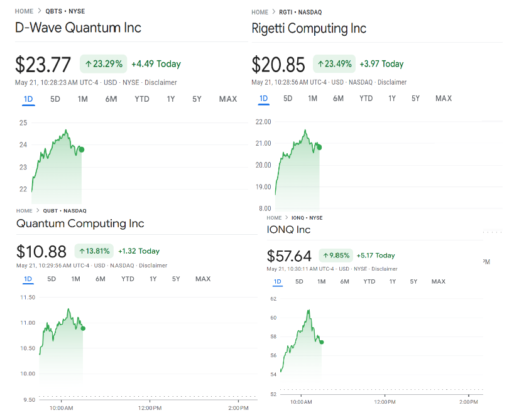Click the green price marker on D-Wave chart
This screenshot has width=524, height=420.
click(82, 149)
